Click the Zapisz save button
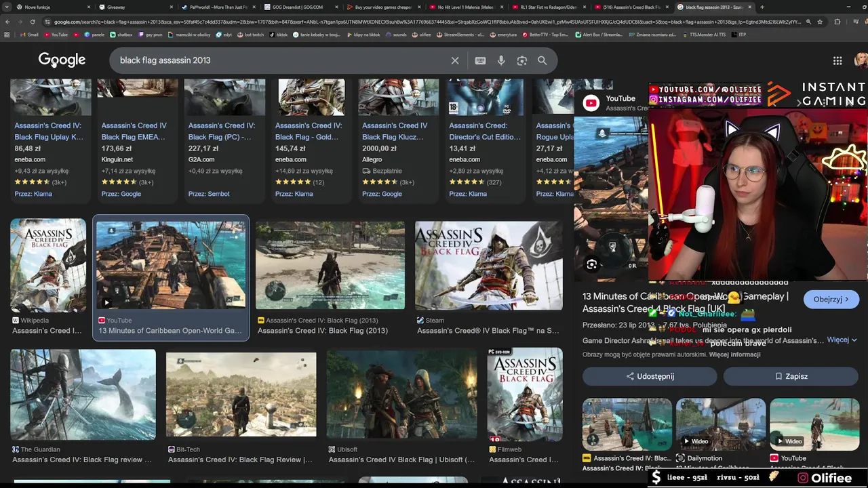868x488 pixels. [791, 376]
